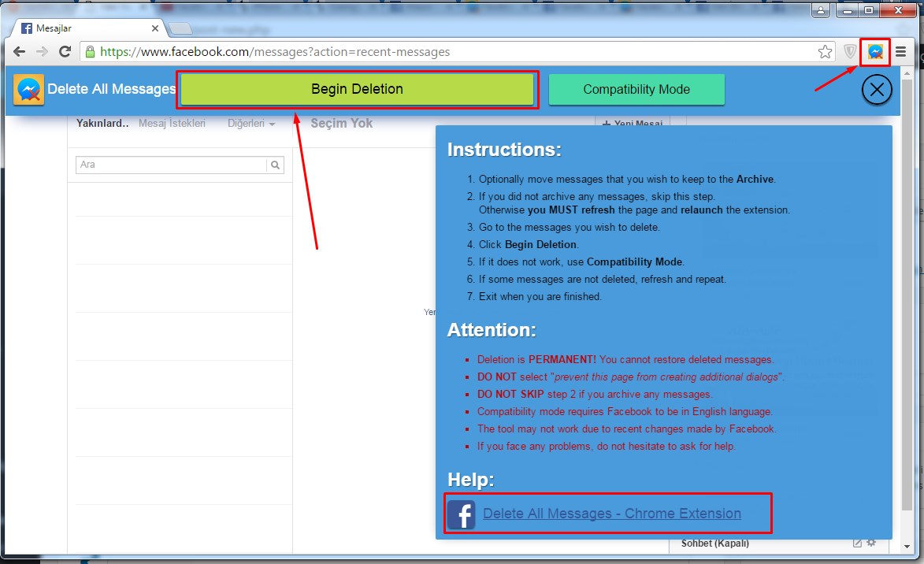
Task: Expand the Diğerleri dropdown
Action: (251, 124)
